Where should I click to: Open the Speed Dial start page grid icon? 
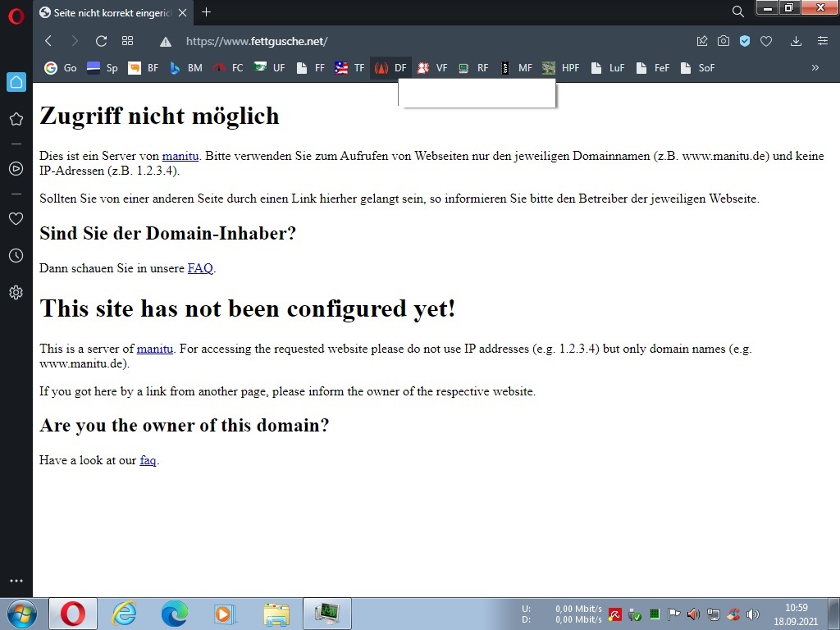click(127, 41)
